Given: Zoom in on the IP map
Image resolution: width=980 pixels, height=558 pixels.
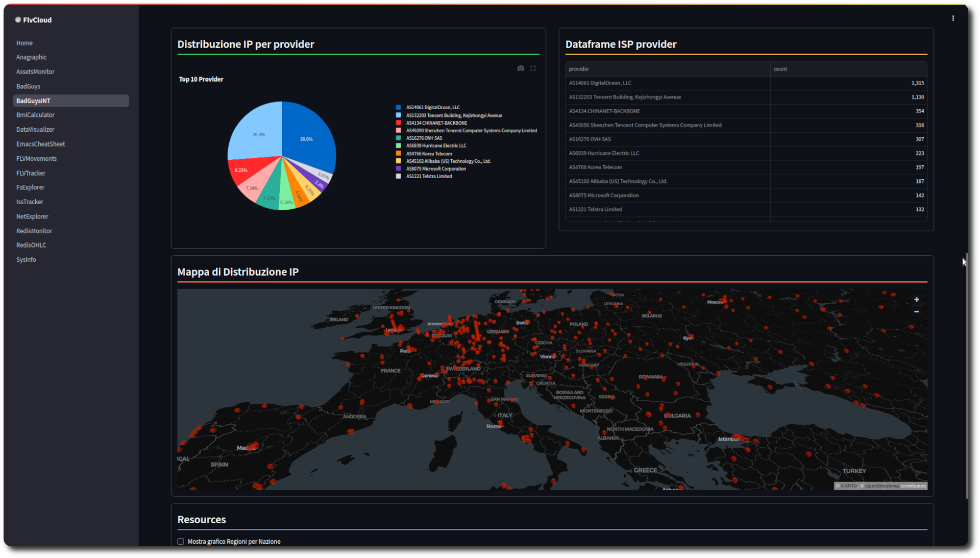Looking at the screenshot, I should 917,300.
